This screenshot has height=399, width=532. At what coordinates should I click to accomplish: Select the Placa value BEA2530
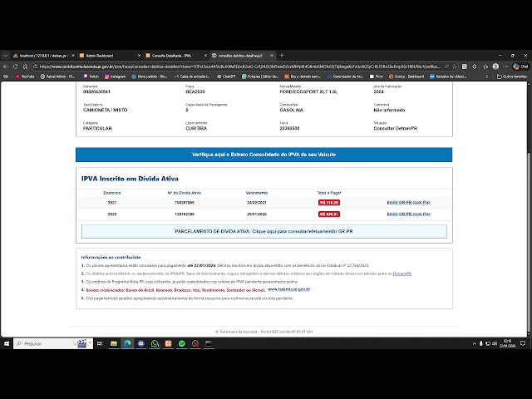tap(195, 92)
